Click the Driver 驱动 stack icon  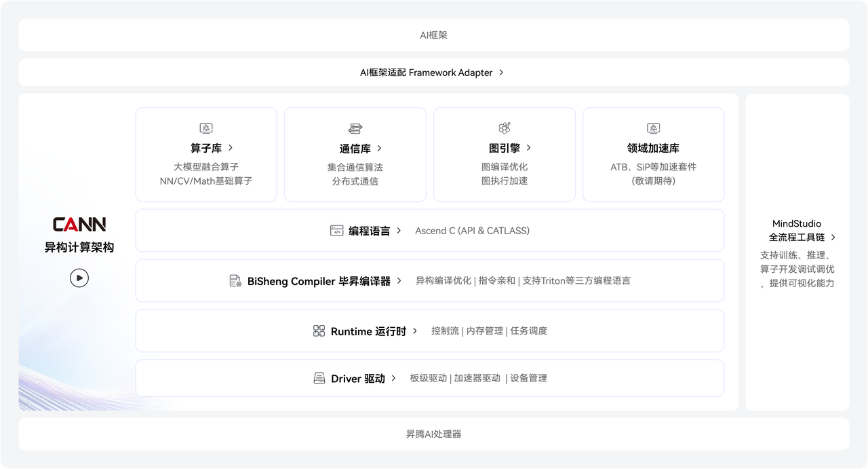click(319, 378)
